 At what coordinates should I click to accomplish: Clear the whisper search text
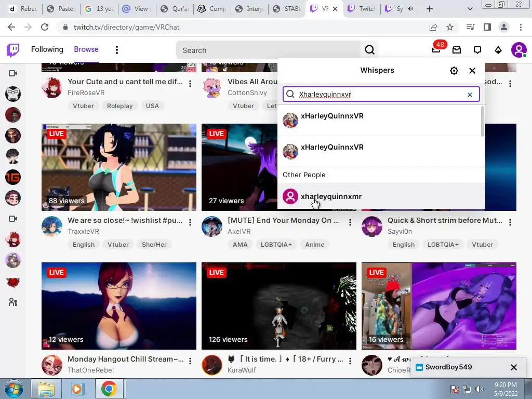coord(470,95)
